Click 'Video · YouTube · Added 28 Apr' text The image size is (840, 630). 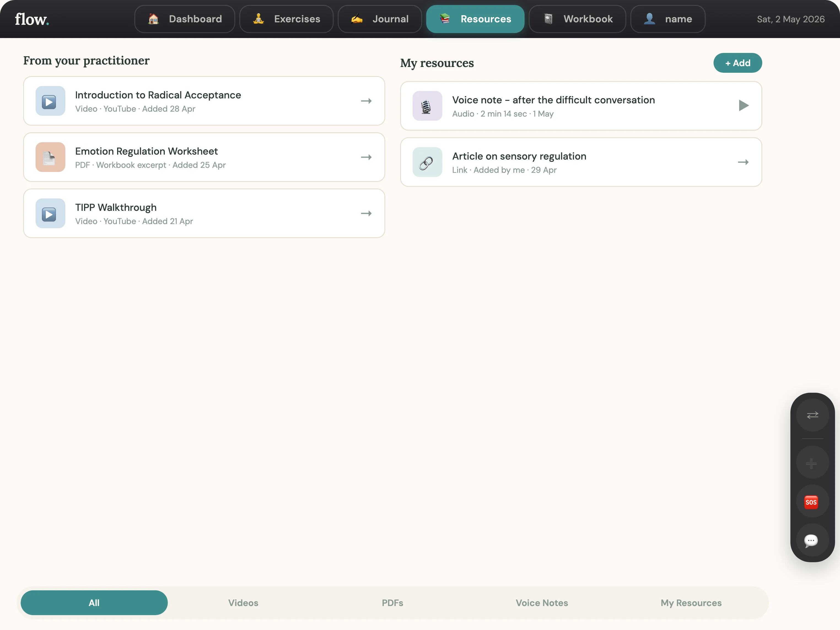(x=135, y=109)
